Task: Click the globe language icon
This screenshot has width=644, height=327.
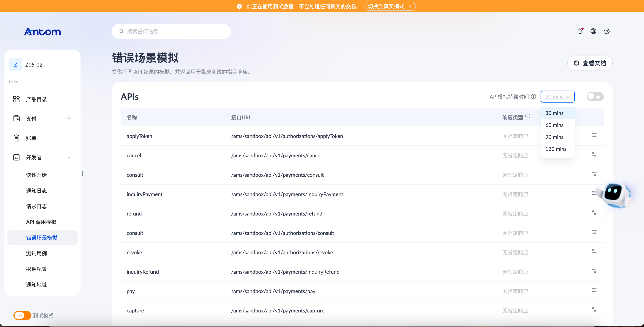Action: tap(593, 31)
